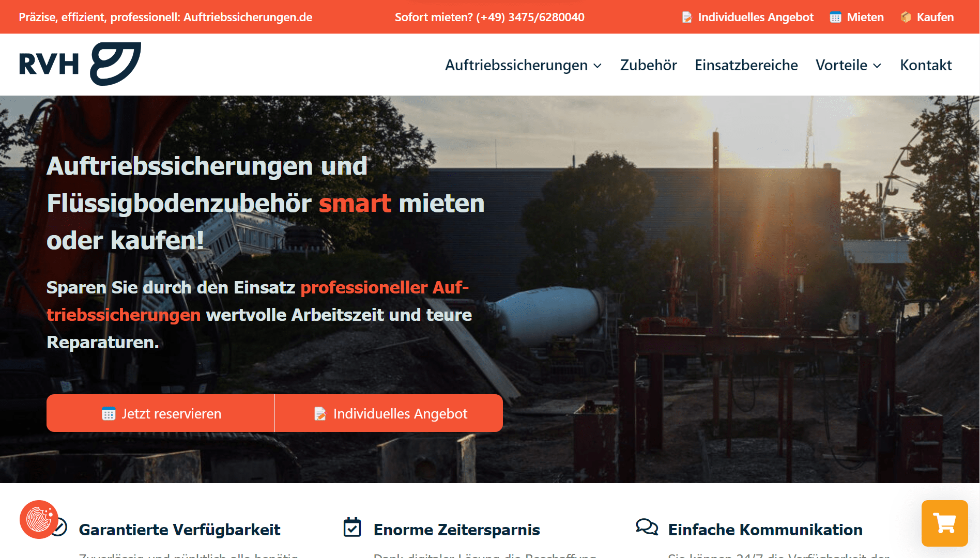Image resolution: width=980 pixels, height=558 pixels.
Task: Click the chat bubbles icon beside Einfache Kommunikation
Action: point(647,528)
